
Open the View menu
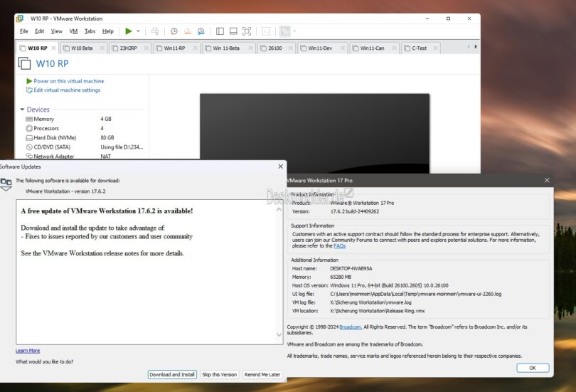pos(57,31)
